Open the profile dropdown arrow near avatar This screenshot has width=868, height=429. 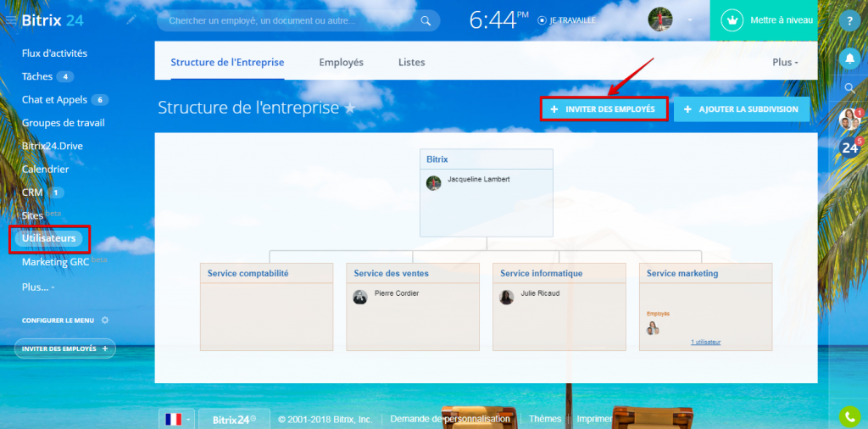point(690,20)
